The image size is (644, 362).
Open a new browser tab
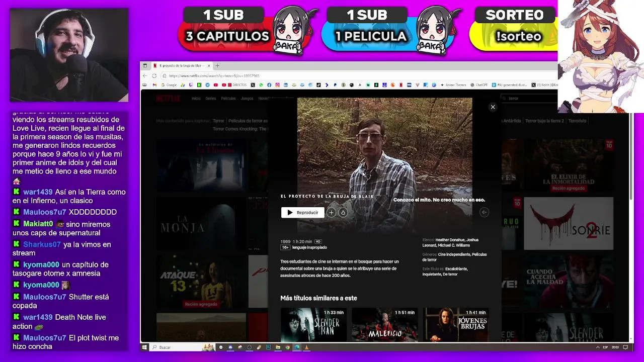pos(217,66)
